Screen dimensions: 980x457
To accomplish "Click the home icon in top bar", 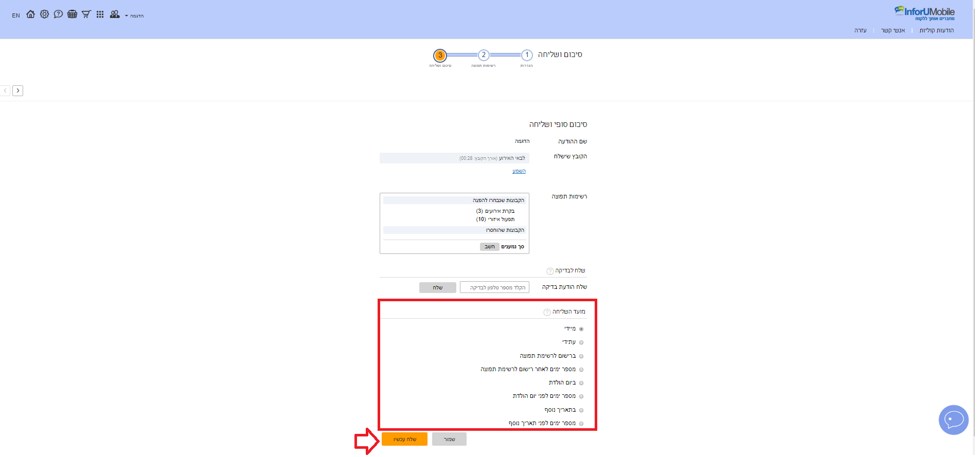I will (x=31, y=14).
